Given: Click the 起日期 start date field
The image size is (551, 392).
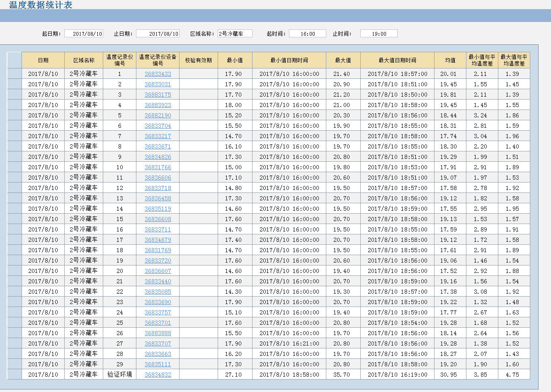Looking at the screenshot, I should (x=84, y=34).
